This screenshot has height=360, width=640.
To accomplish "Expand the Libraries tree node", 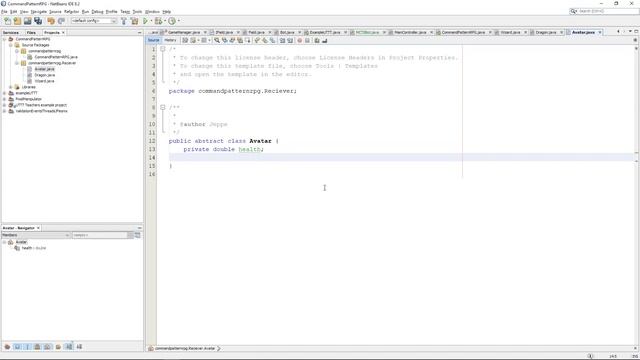I will pyautogui.click(x=11, y=87).
